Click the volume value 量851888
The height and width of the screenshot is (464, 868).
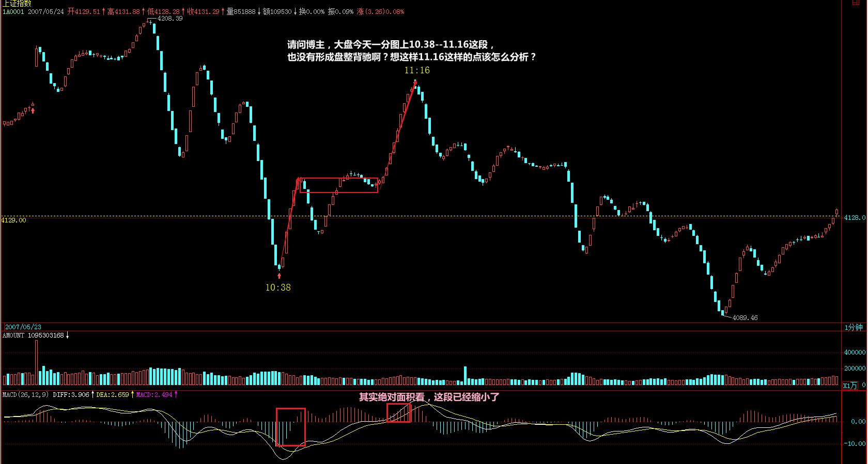(241, 11)
